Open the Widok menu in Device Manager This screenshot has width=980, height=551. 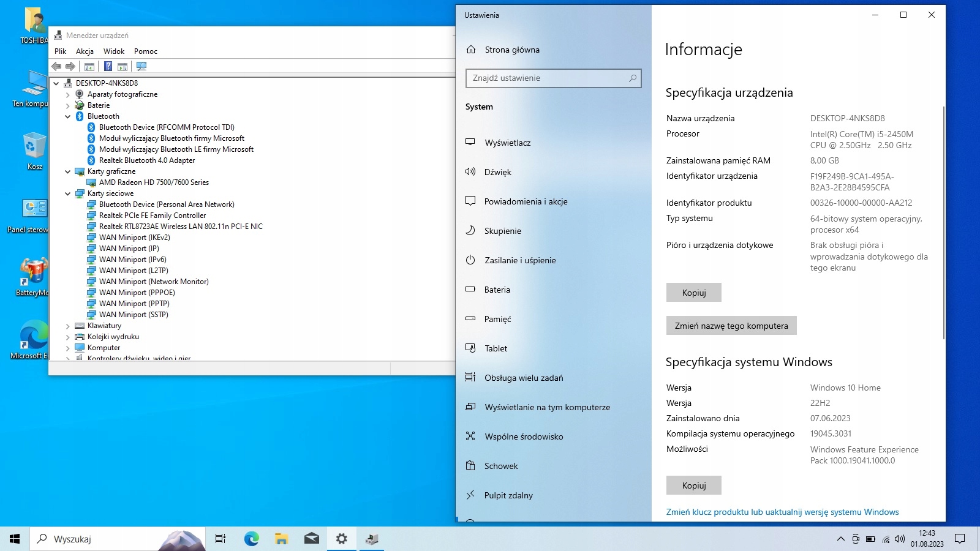point(114,51)
